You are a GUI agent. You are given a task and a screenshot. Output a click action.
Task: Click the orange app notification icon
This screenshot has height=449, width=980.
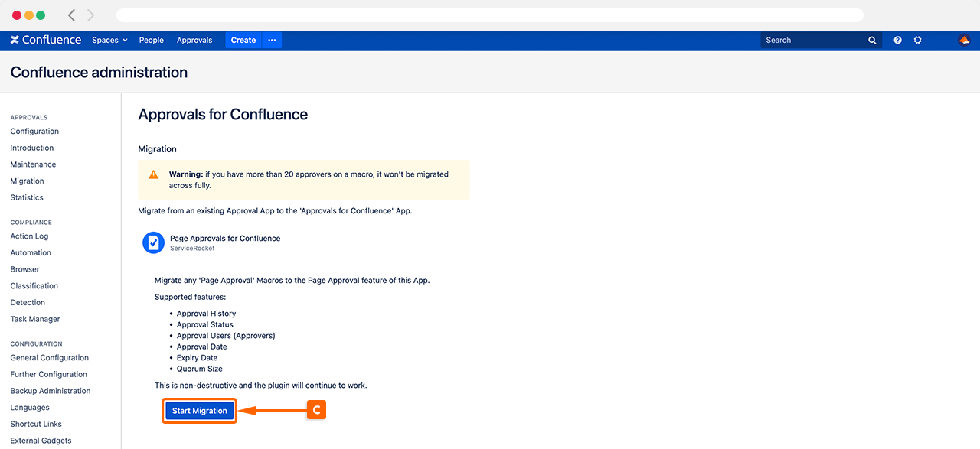pyautogui.click(x=963, y=39)
